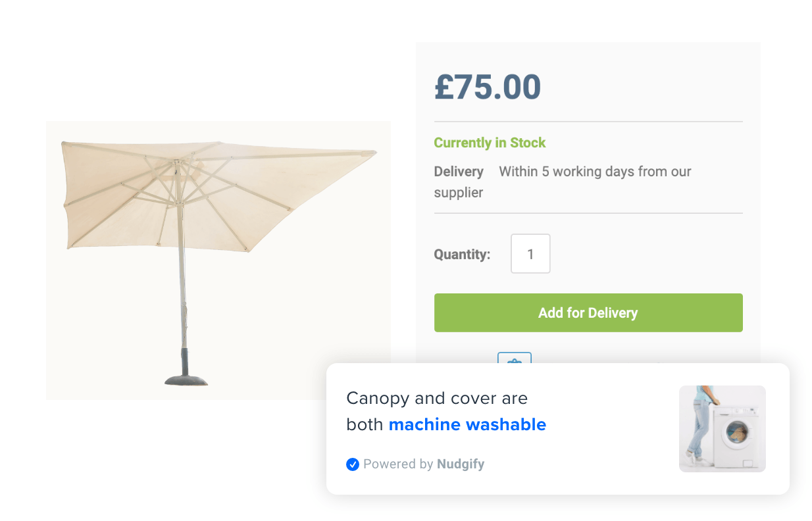Click the person's jeans in nudge image
Screen dimensions: 812x521
tap(701, 426)
